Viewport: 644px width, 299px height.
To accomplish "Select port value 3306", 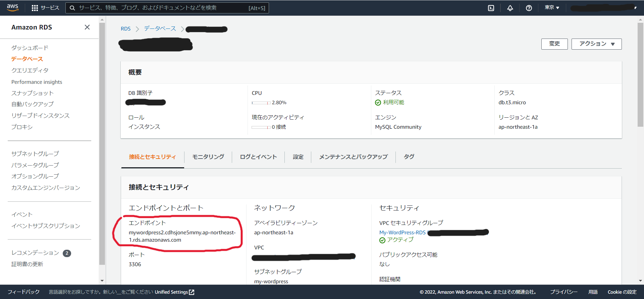I will click(135, 264).
